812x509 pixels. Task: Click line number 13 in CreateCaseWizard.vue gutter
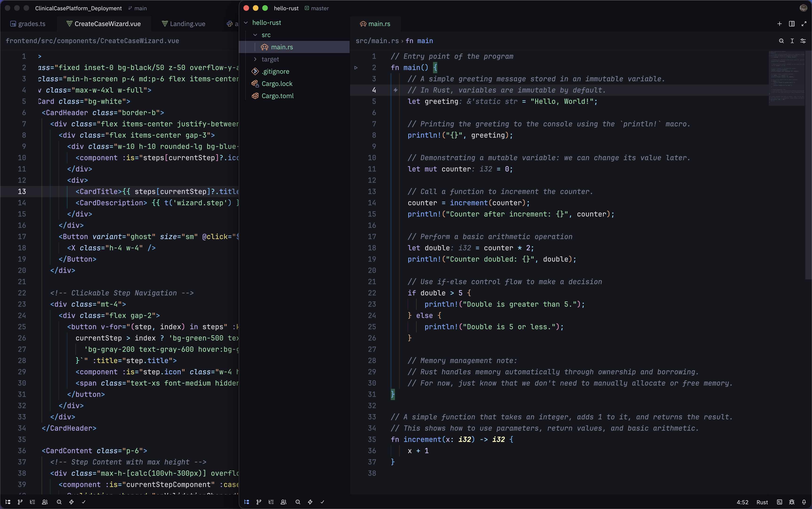(x=22, y=192)
